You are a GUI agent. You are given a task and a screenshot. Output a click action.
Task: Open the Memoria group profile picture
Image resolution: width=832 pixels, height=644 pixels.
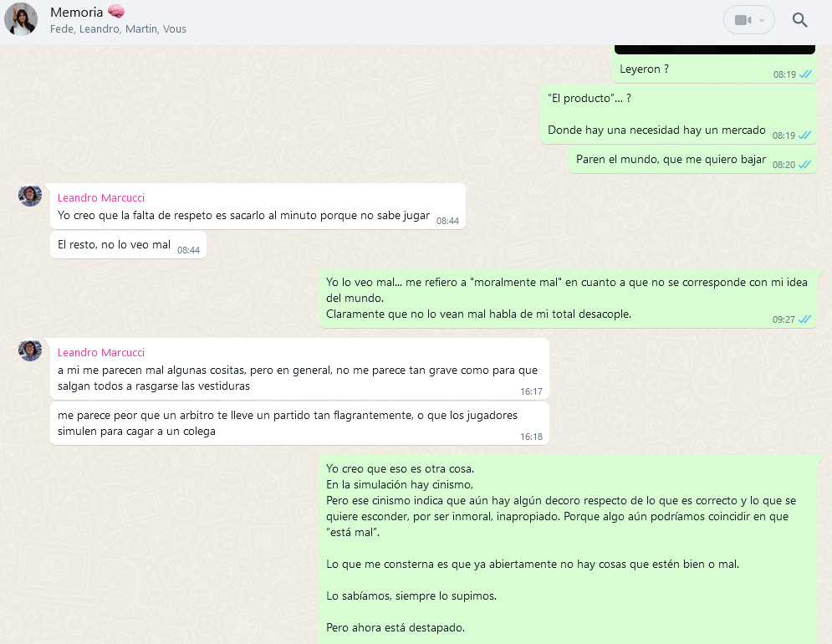[21, 19]
